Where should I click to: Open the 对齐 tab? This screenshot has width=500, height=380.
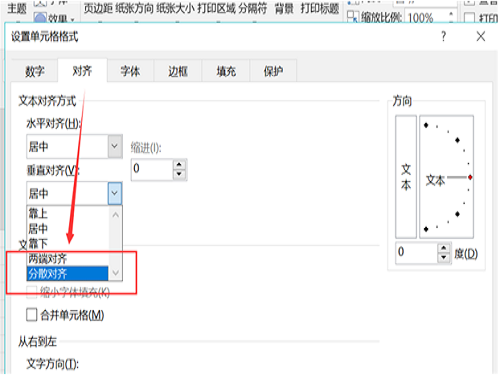(x=82, y=71)
